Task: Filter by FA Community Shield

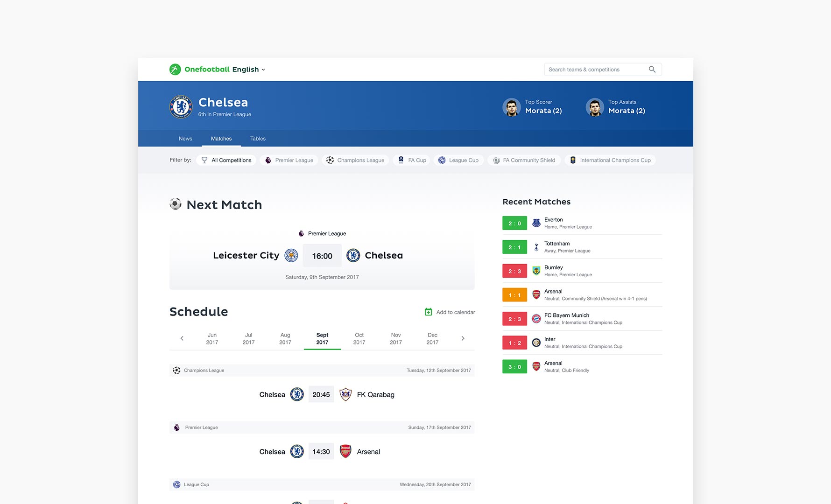Action: coord(524,160)
